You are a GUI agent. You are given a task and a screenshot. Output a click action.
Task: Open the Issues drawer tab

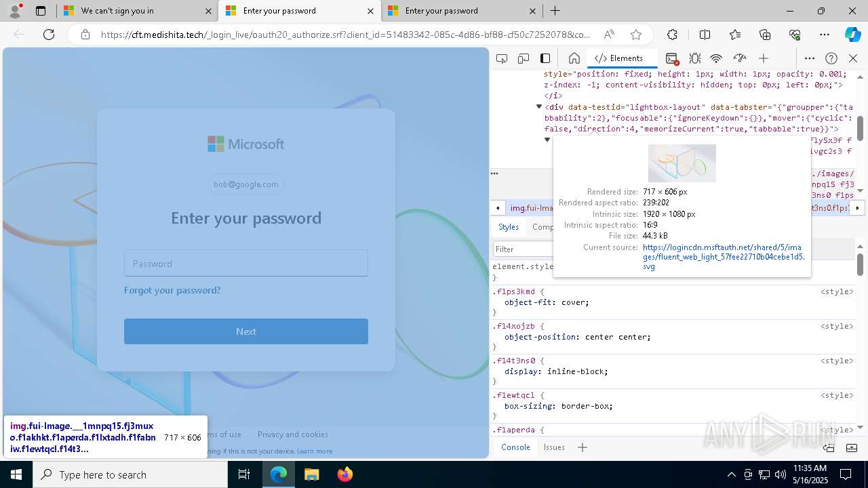coord(554,447)
